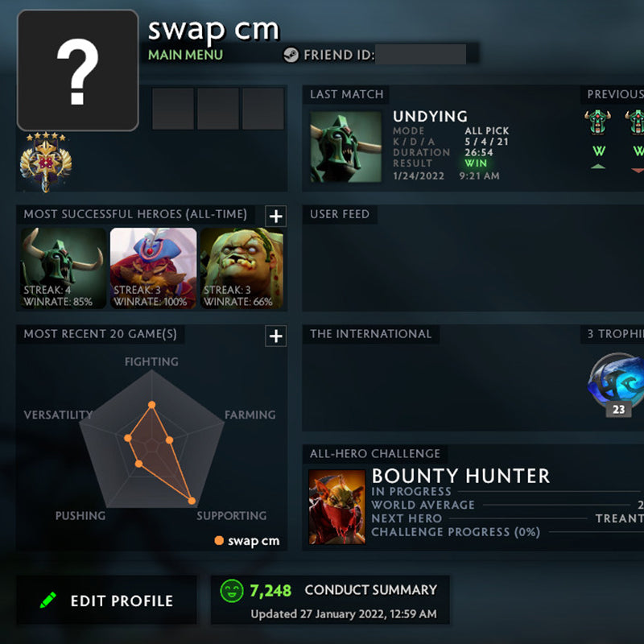Click the Steam icon beside Friend ID
The width and height of the screenshot is (644, 644).
(291, 55)
